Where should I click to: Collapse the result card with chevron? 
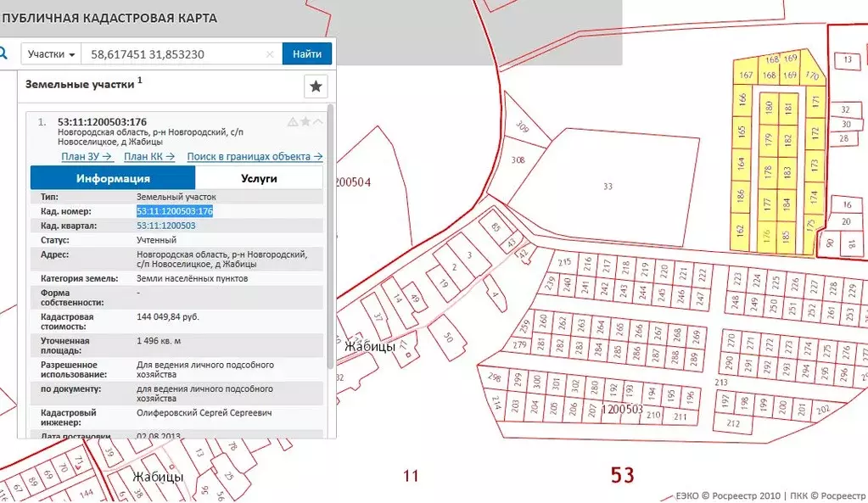(318, 122)
